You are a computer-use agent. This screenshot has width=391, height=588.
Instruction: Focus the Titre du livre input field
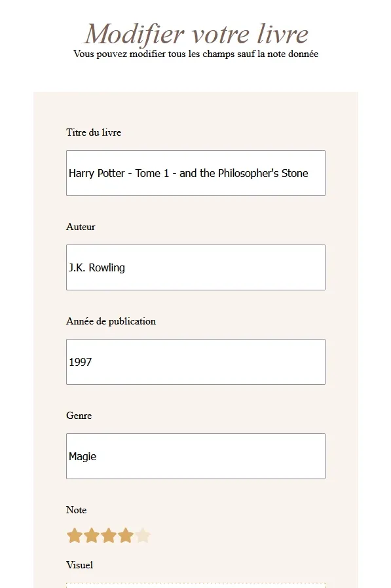pyautogui.click(x=195, y=173)
